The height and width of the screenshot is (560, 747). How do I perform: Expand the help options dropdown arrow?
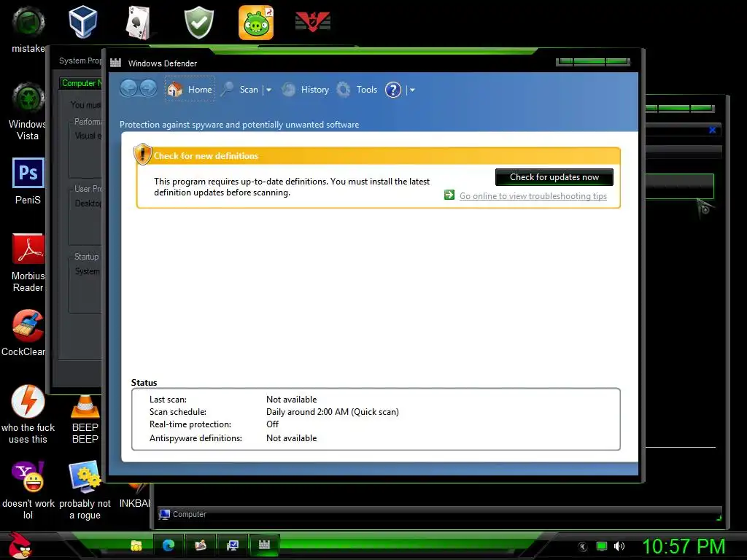click(413, 90)
